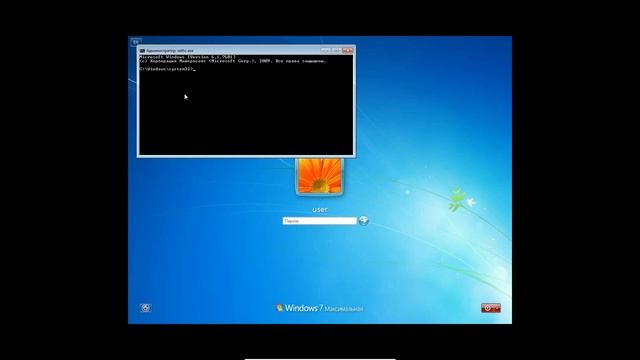Minimize the command prompt window
The height and width of the screenshot is (360, 640).
(x=326, y=50)
